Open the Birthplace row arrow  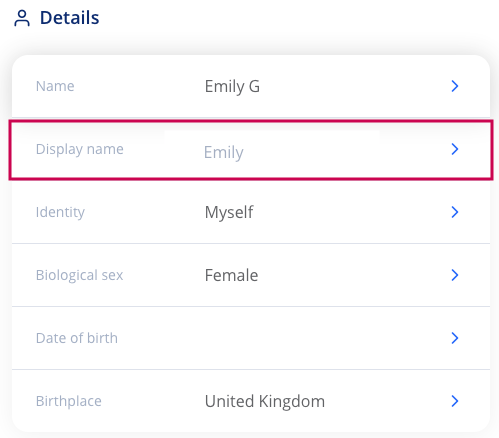(455, 401)
